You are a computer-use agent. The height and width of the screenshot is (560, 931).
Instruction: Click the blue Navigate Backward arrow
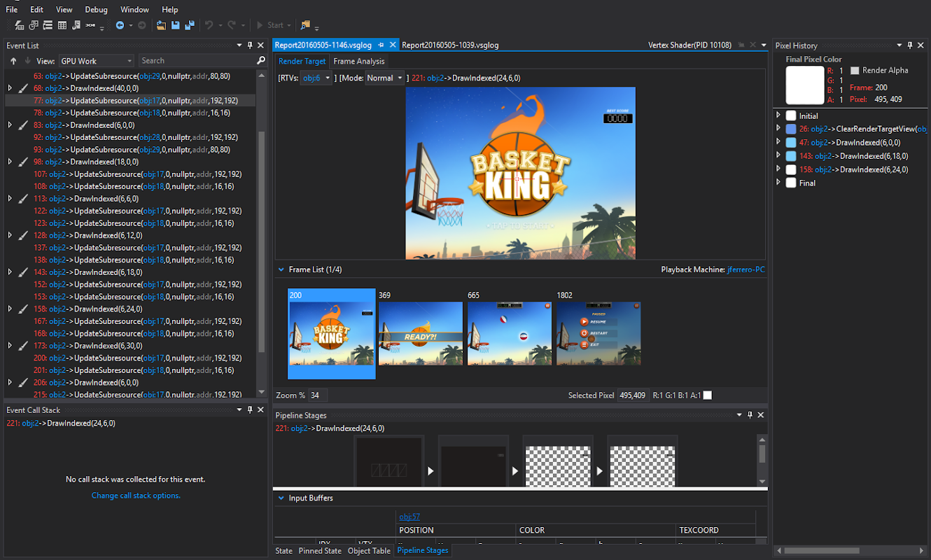pyautogui.click(x=120, y=25)
